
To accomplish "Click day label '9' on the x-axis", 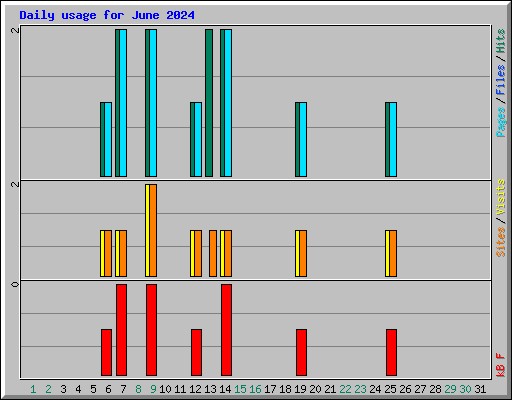I will point(153,389).
